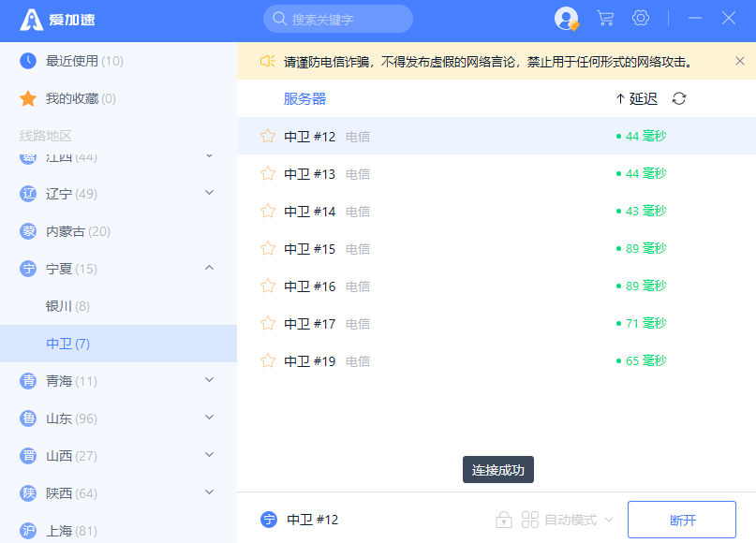Minimize the 爱加速 window
This screenshot has height=543, width=756.
pos(695,19)
